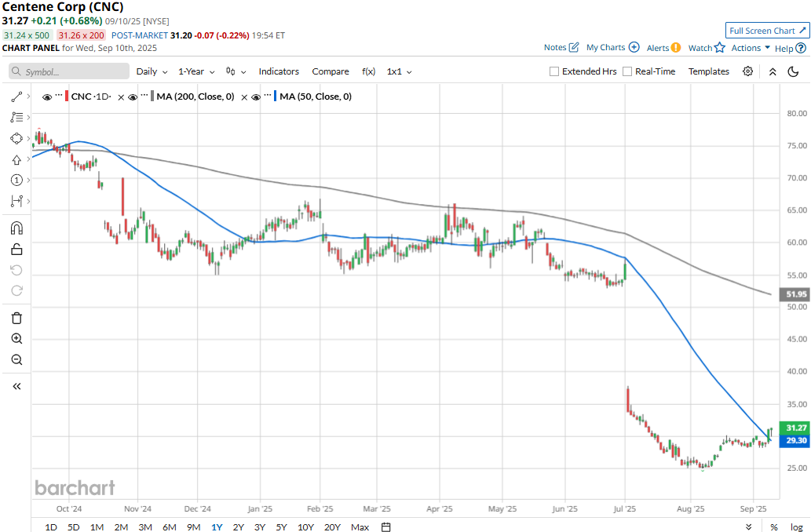Click the Full Screen Chart button
Image resolution: width=811 pixels, height=532 pixels.
pos(767,31)
